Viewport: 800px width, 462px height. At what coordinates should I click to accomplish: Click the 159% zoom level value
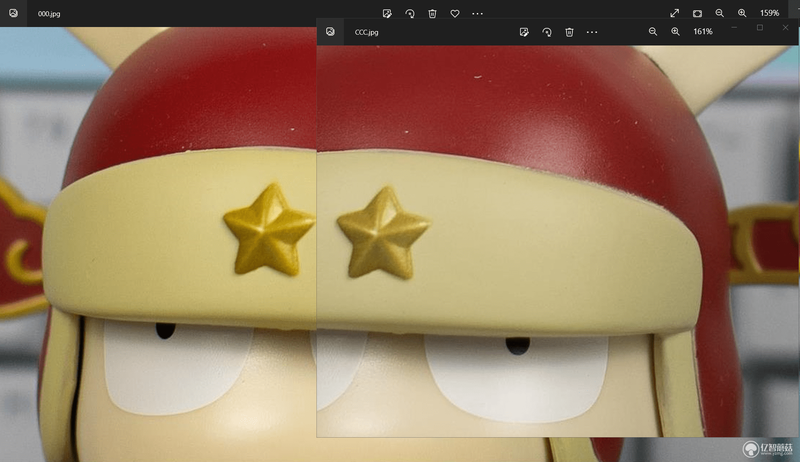tap(769, 13)
